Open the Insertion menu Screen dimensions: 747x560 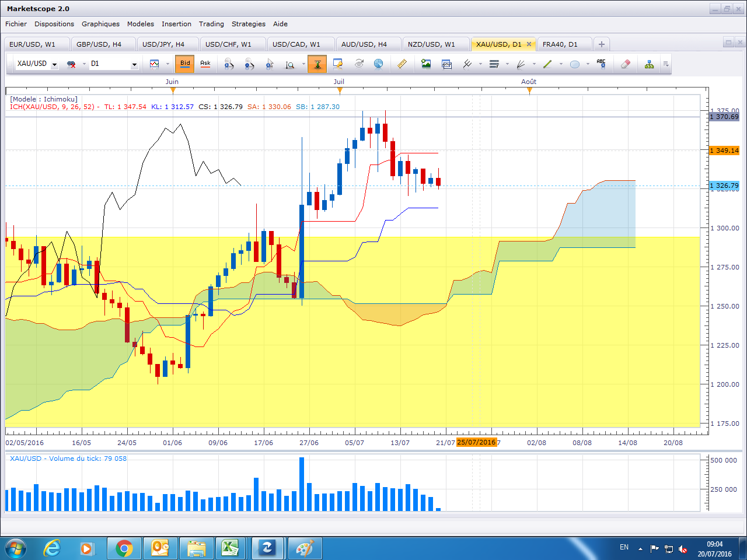click(176, 24)
